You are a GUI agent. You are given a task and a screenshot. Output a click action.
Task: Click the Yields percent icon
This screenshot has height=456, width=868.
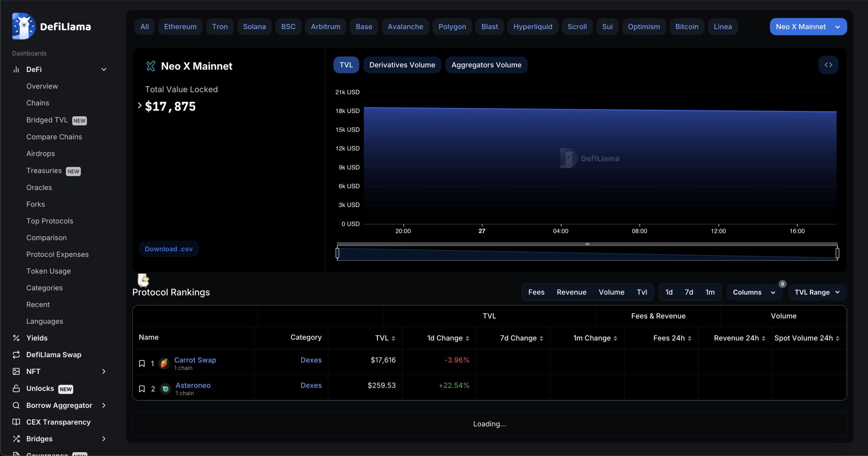pyautogui.click(x=16, y=338)
